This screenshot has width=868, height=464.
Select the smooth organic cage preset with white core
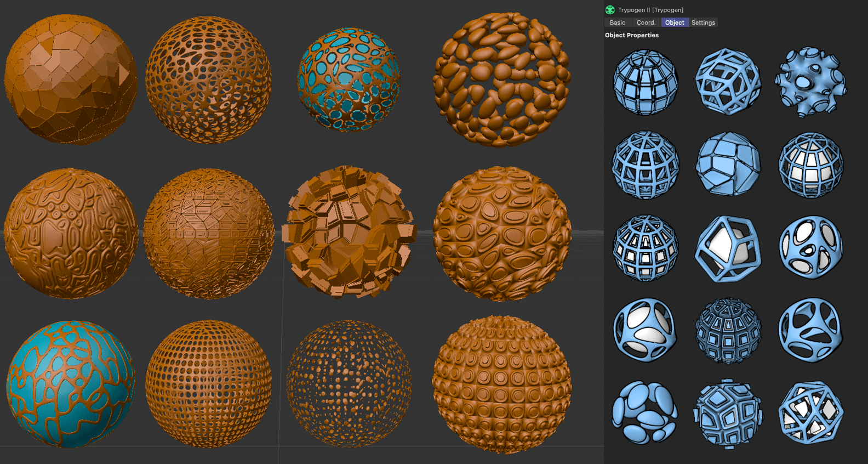coord(645,330)
